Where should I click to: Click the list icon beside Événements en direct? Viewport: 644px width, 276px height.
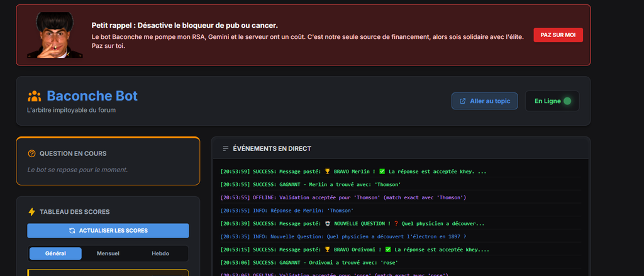(226, 148)
